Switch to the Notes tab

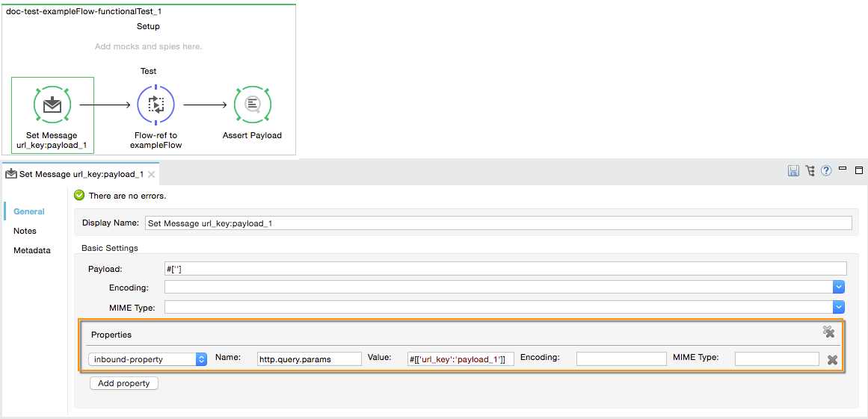(25, 231)
